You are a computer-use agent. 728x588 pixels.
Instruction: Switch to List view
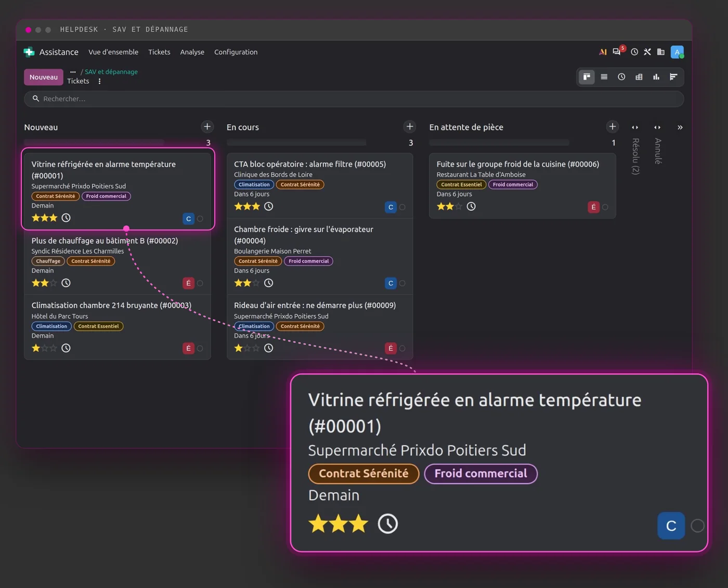(604, 77)
